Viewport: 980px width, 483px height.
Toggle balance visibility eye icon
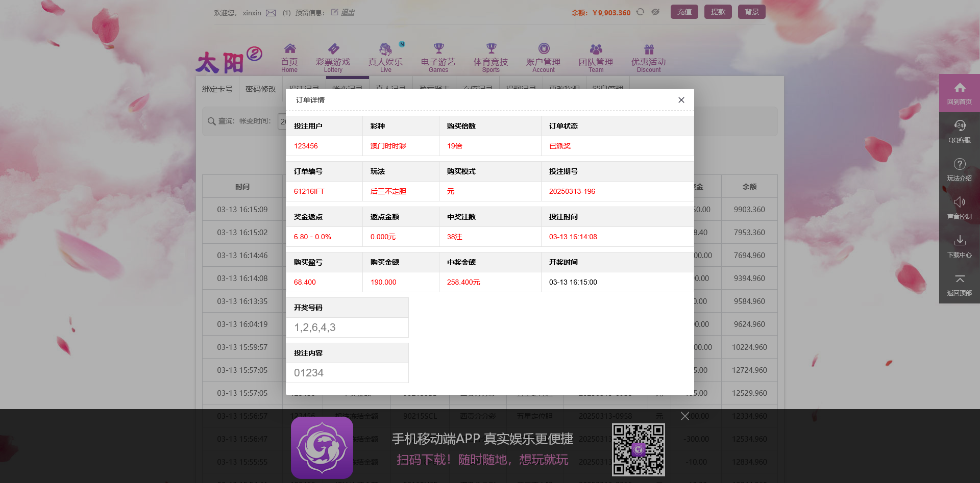pos(655,12)
